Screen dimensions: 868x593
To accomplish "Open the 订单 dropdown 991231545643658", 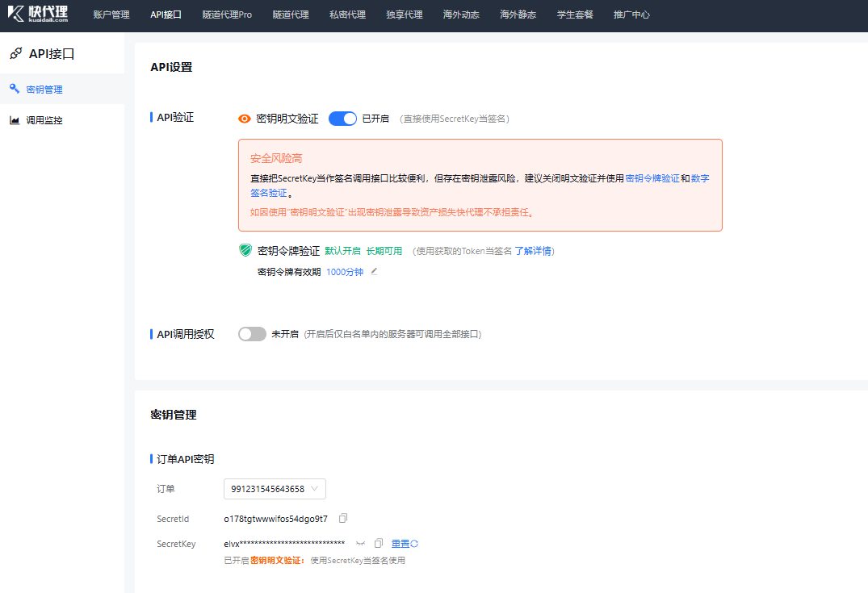I will (x=275, y=489).
